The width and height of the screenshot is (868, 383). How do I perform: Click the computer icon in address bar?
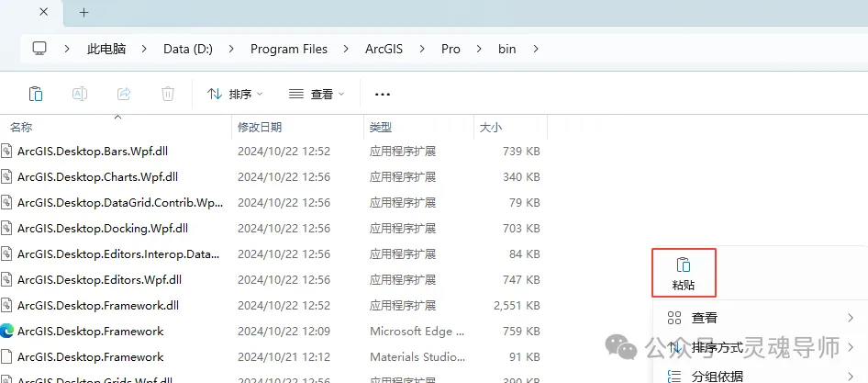39,49
